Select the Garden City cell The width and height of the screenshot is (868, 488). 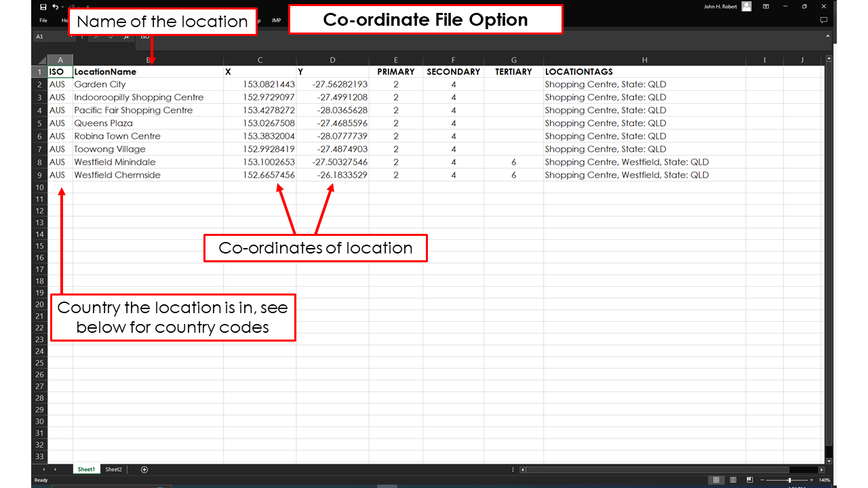pyautogui.click(x=148, y=85)
